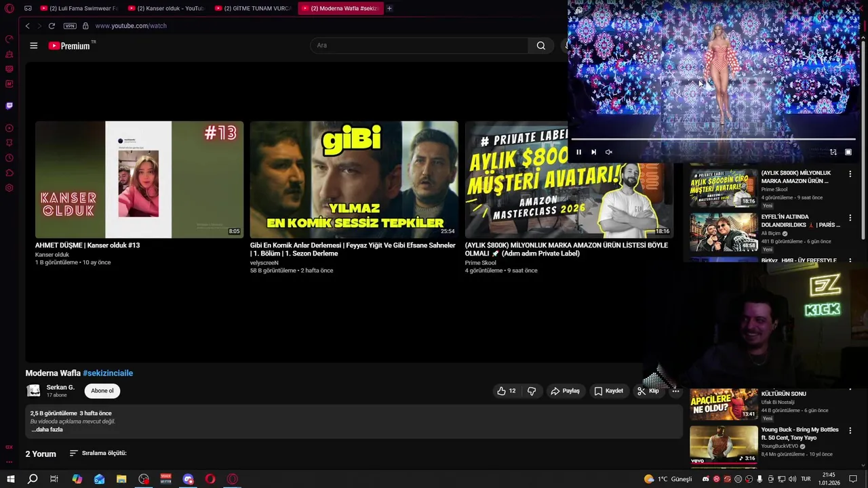Image resolution: width=868 pixels, height=488 pixels.
Task: Open the GX Corner tab icon
Action: coord(28,8)
